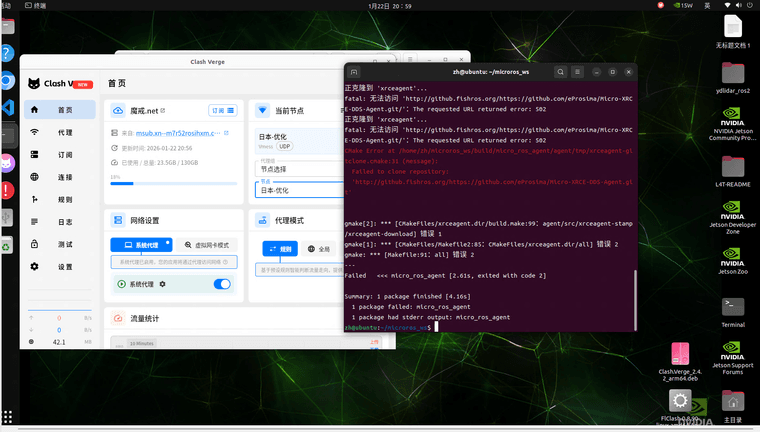Select the 系统代理 mode tab
The height and width of the screenshot is (432, 760).
click(x=141, y=245)
